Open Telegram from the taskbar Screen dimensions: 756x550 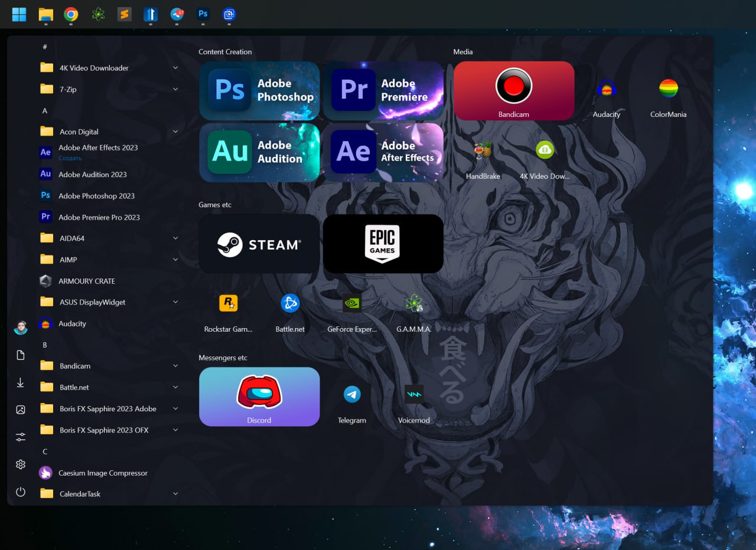tap(177, 14)
